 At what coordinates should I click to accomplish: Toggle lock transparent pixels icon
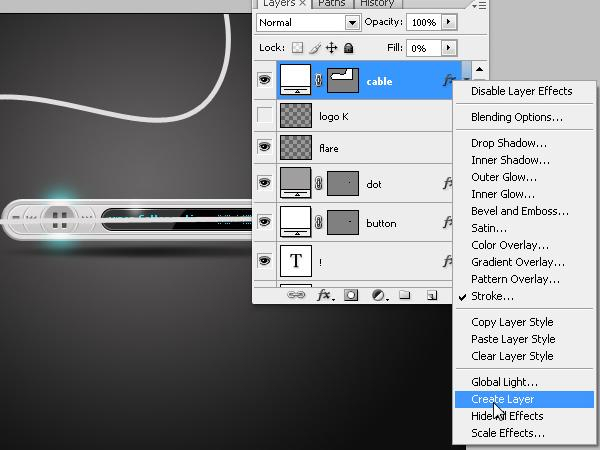click(297, 47)
